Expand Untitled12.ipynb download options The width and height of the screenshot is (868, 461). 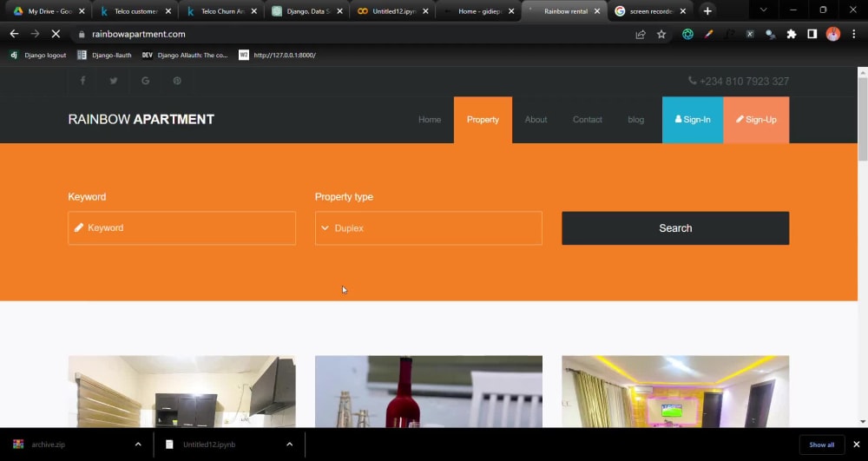[290, 445]
